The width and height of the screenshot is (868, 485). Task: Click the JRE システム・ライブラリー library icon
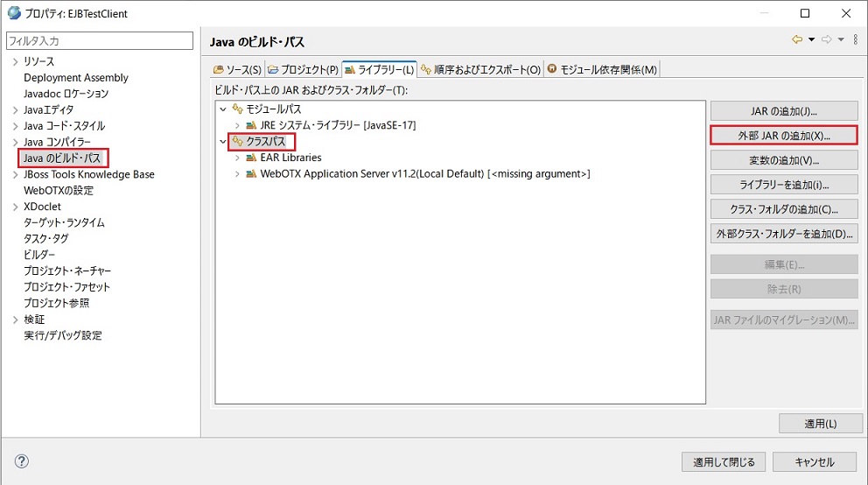click(x=251, y=125)
